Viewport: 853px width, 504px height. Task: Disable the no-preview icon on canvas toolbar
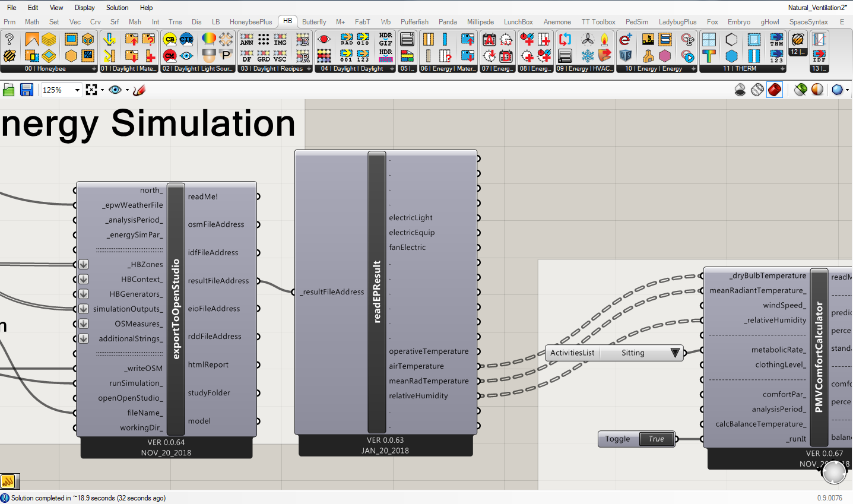[740, 90]
